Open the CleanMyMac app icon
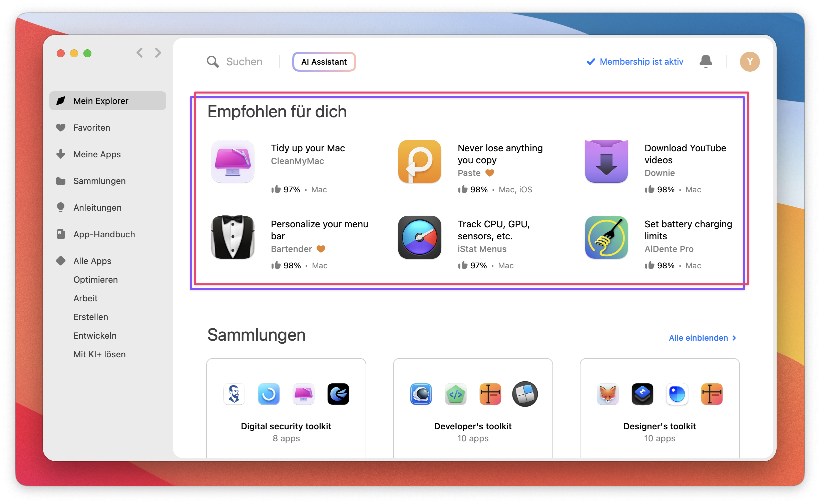820x504 pixels. (x=233, y=161)
